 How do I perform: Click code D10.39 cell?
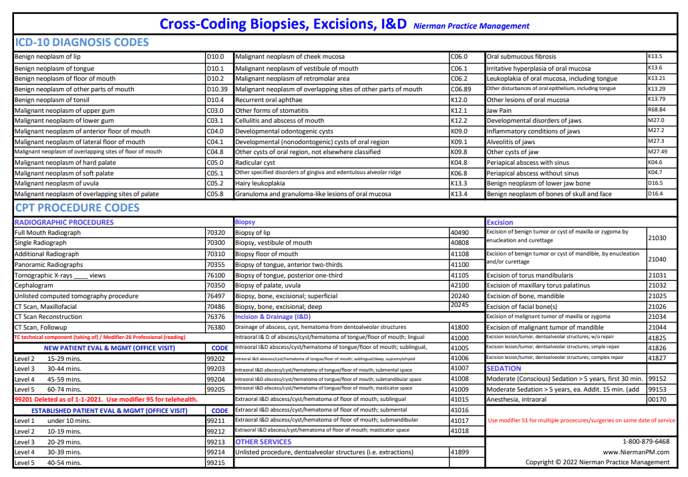coord(217,90)
